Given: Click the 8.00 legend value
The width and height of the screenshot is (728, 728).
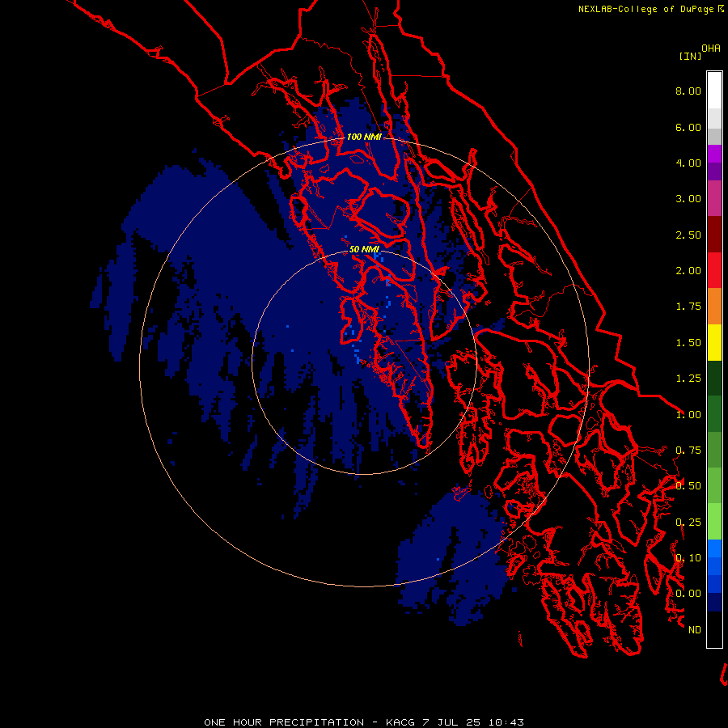Looking at the screenshot, I should [x=688, y=91].
